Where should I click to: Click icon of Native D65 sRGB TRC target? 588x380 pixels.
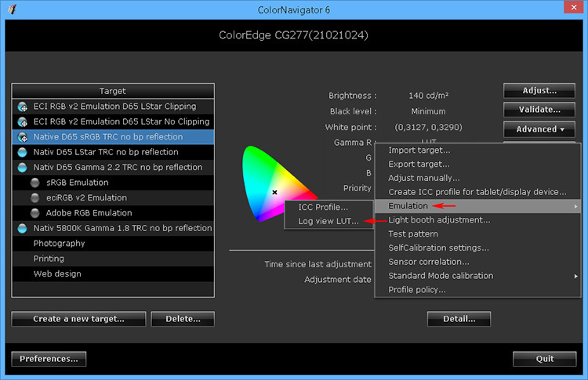(x=23, y=137)
